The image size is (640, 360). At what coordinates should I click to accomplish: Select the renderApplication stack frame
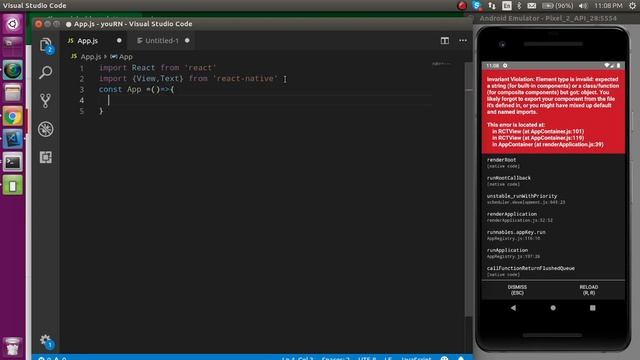click(553, 217)
